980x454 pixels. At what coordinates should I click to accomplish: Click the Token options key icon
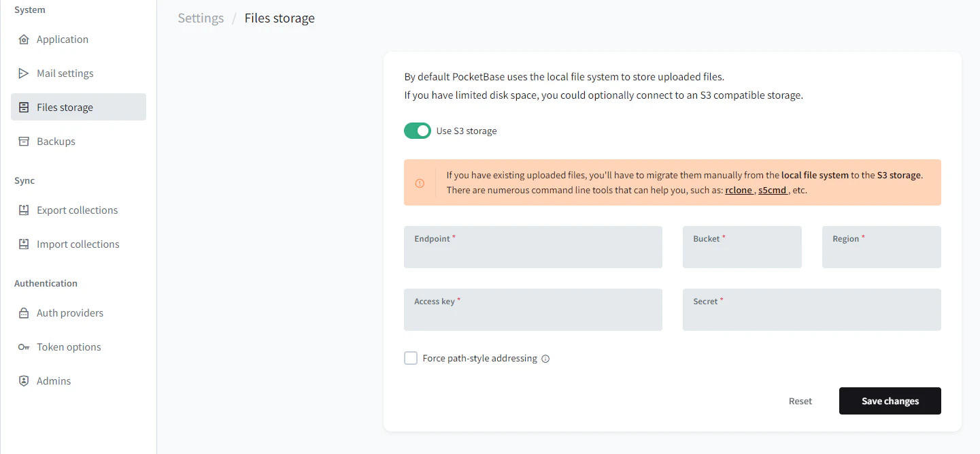point(24,347)
